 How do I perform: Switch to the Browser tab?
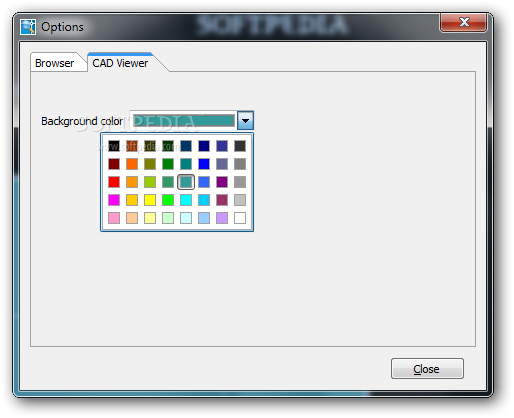coord(55,63)
